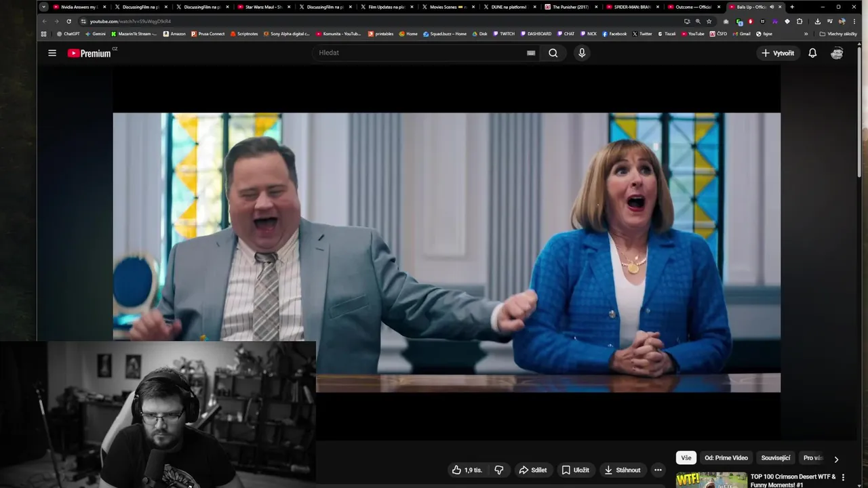The width and height of the screenshot is (868, 488).
Task: Open Chrome downloads icon
Action: pyautogui.click(x=817, y=21)
